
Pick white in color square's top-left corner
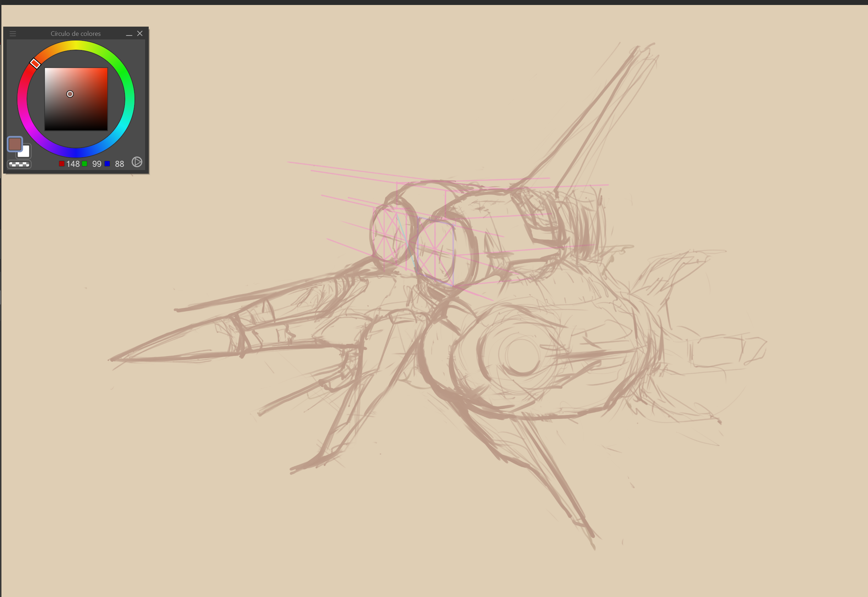click(46, 69)
